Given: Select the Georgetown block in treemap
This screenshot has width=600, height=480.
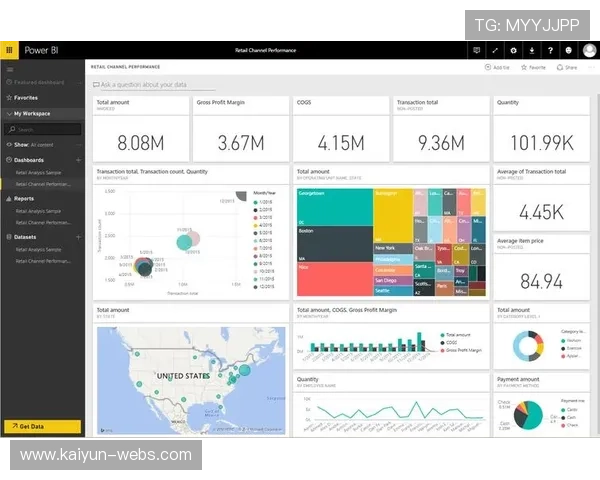Looking at the screenshot, I should tap(335, 207).
